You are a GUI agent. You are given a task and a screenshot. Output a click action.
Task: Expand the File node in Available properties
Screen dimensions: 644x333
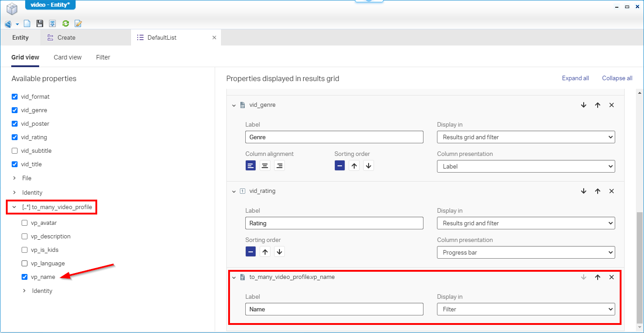coord(14,178)
